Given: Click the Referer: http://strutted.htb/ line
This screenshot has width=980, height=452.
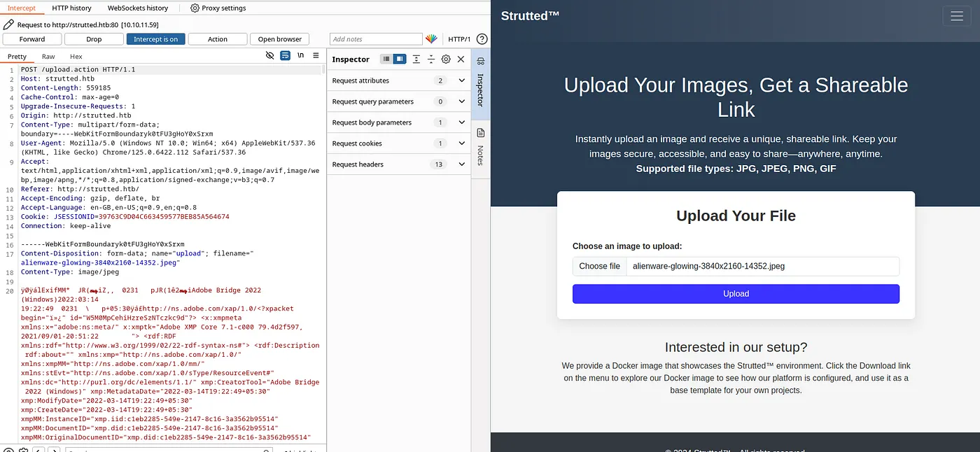Looking at the screenshot, I should point(80,189).
